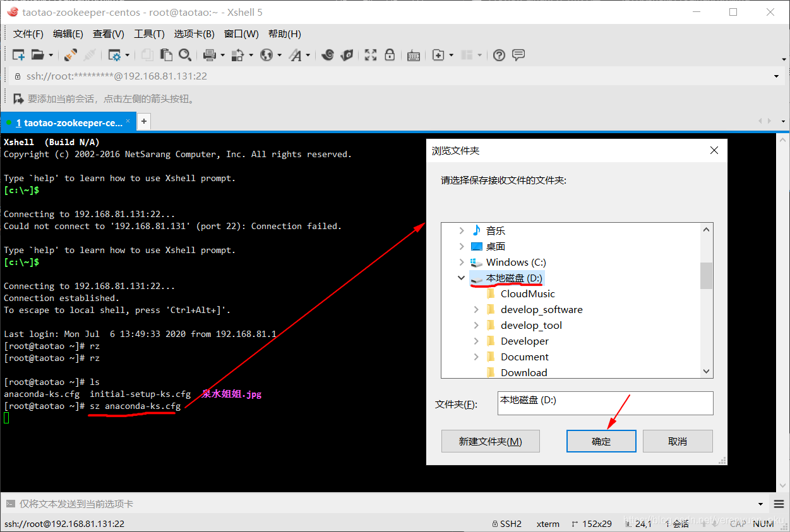Click the chat bubble feedback icon
The image size is (790, 532).
pyautogui.click(x=518, y=56)
